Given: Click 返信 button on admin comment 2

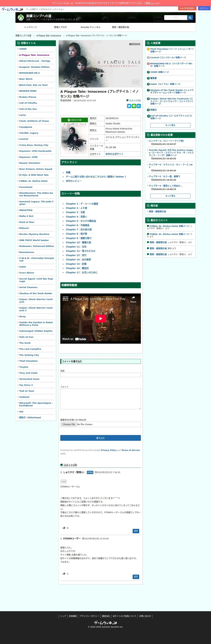Looking at the screenshot, I should click(x=136, y=531).
